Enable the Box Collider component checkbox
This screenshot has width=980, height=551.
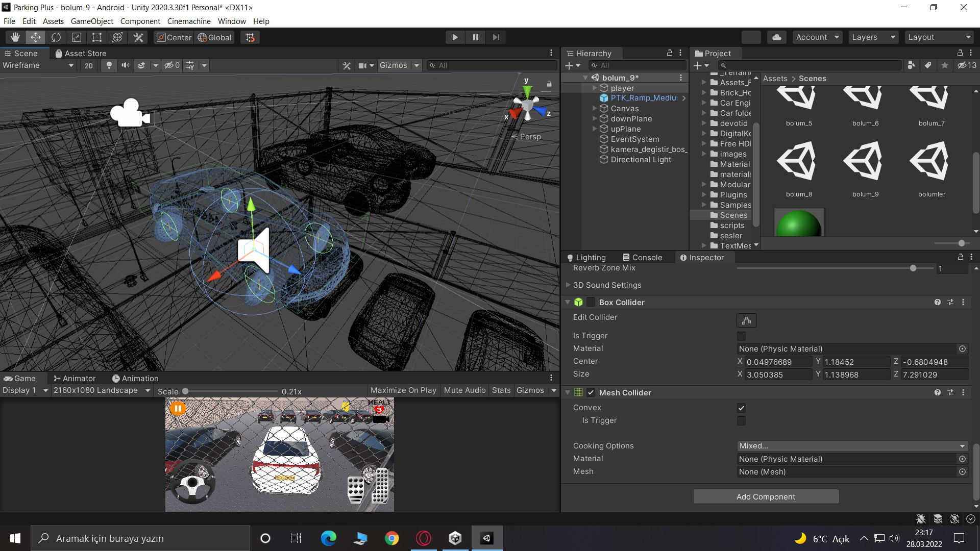coord(591,302)
